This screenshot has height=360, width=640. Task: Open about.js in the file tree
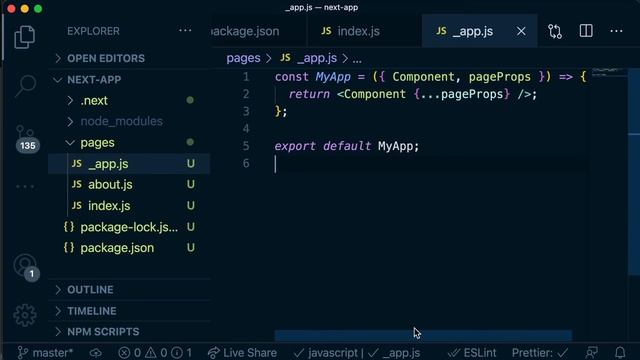[x=129, y=184]
